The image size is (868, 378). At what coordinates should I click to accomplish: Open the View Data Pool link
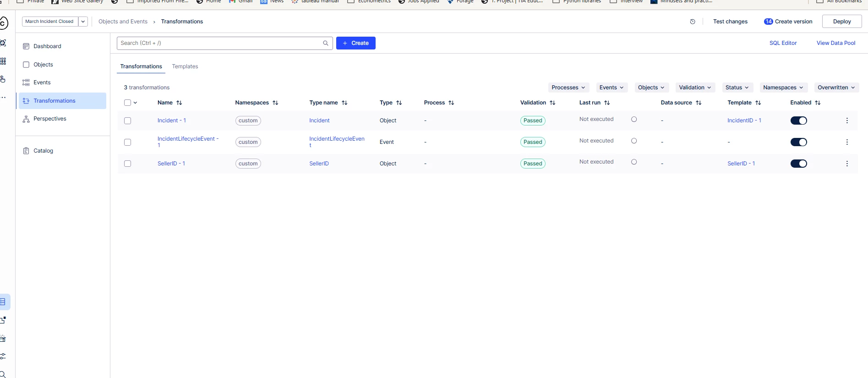[x=836, y=43]
